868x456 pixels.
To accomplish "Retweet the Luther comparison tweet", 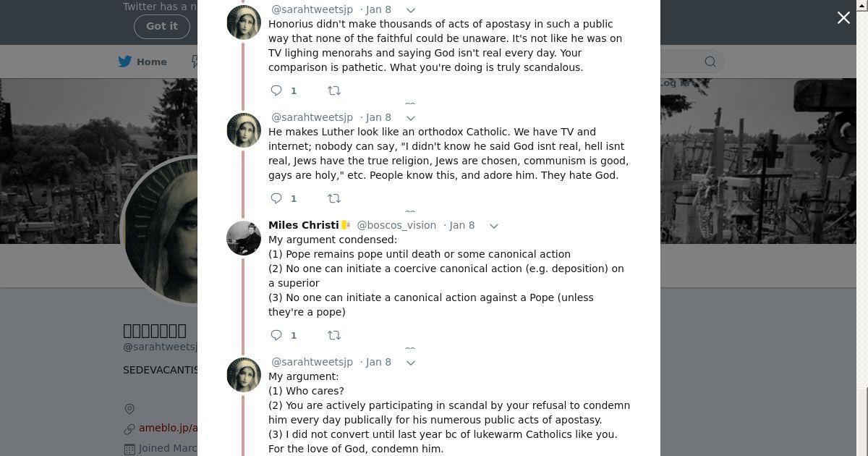I will (x=334, y=198).
